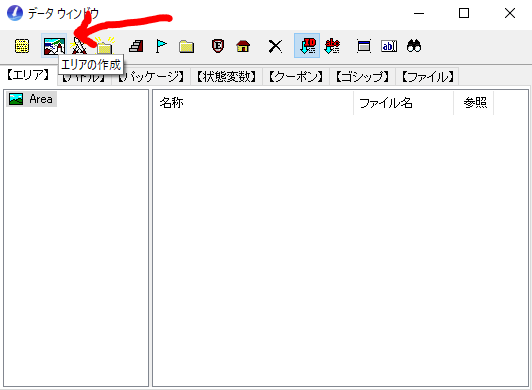
Task: Click the ab| text rename icon
Action: 389,46
